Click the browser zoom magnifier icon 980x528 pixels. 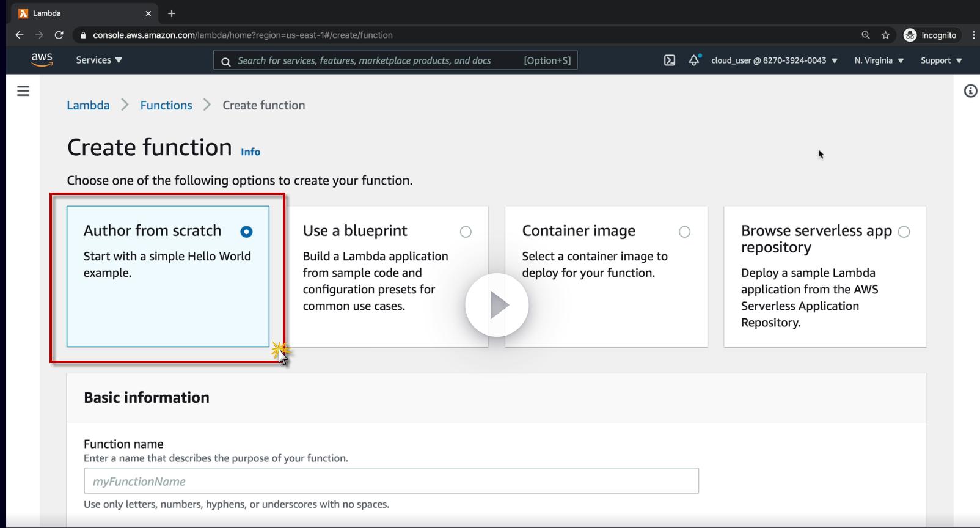pos(866,35)
